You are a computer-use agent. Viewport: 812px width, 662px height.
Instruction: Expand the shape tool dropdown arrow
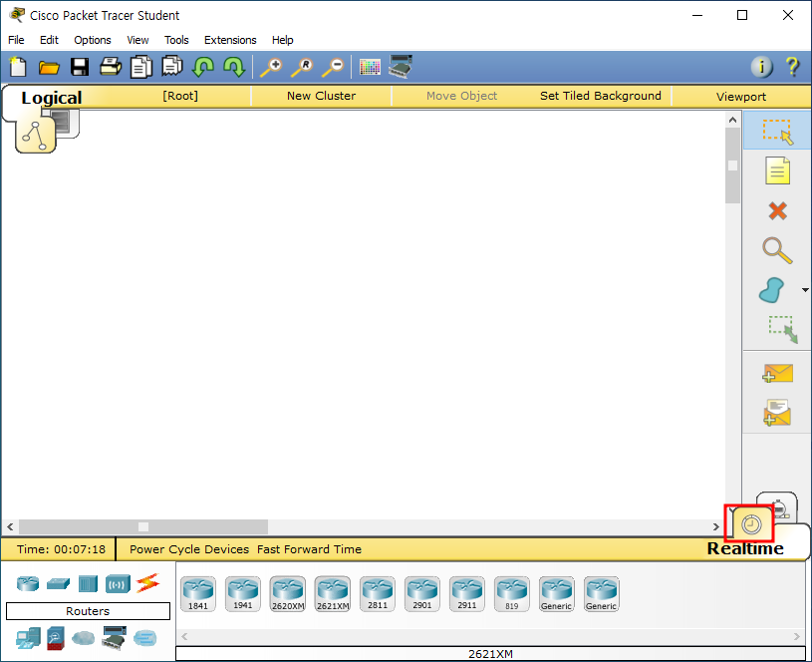pyautogui.click(x=805, y=290)
